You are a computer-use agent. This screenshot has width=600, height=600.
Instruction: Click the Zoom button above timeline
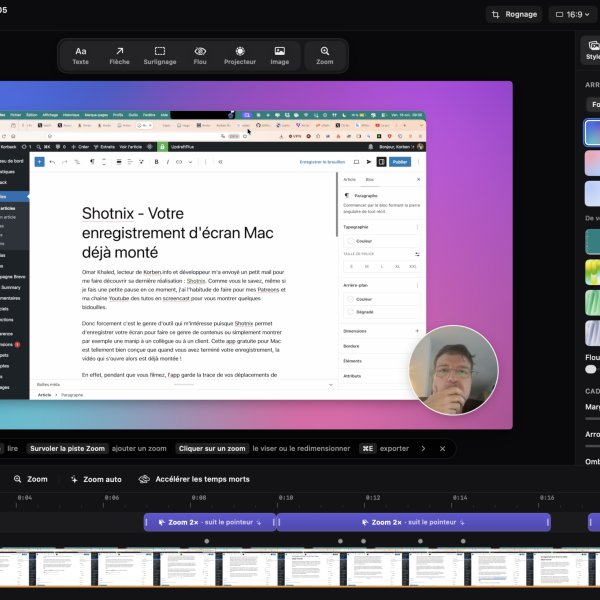31,479
